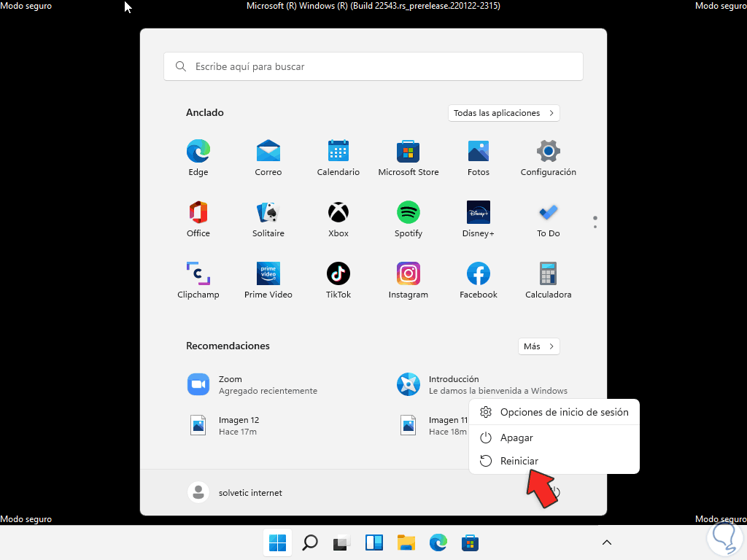This screenshot has width=747, height=560.
Task: Open Instagram app
Action: (x=409, y=281)
